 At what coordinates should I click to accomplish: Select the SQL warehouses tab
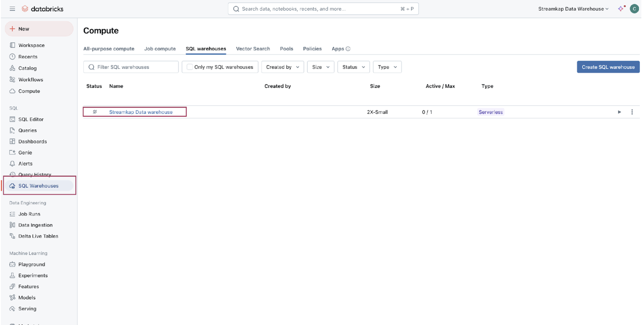tap(206, 49)
